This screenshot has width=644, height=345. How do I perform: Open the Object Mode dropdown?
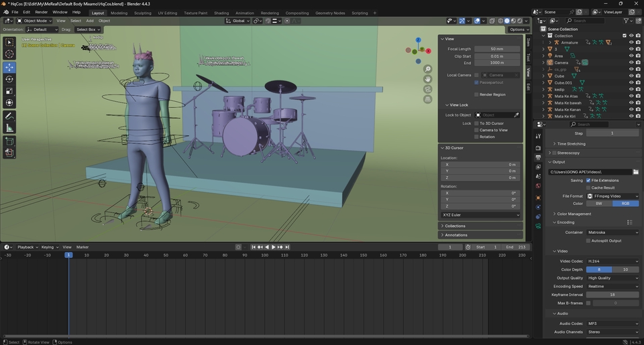point(34,21)
